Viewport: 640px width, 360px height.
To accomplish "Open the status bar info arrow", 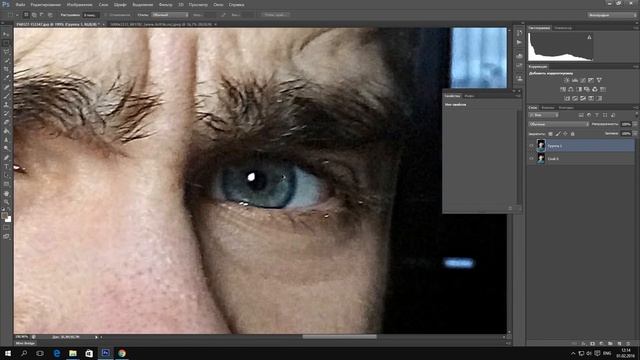I will click(96, 337).
